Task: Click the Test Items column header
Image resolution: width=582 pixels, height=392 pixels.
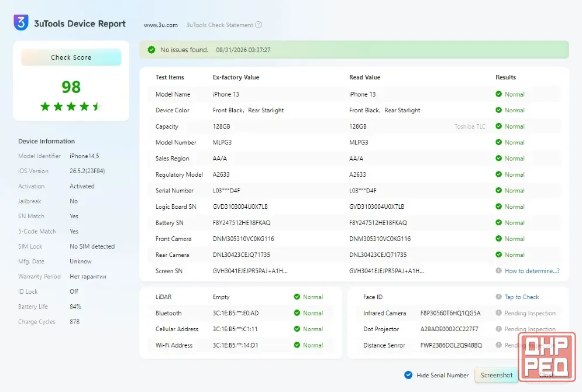Action: [x=170, y=77]
